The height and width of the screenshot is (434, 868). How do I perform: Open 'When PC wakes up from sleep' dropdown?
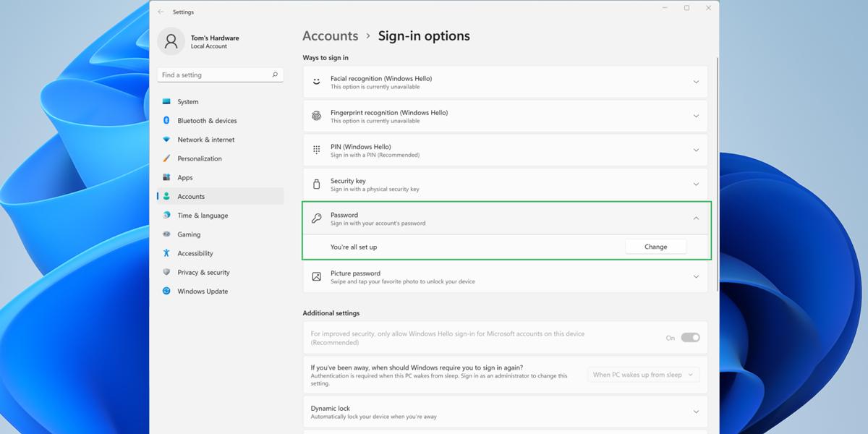pos(643,375)
